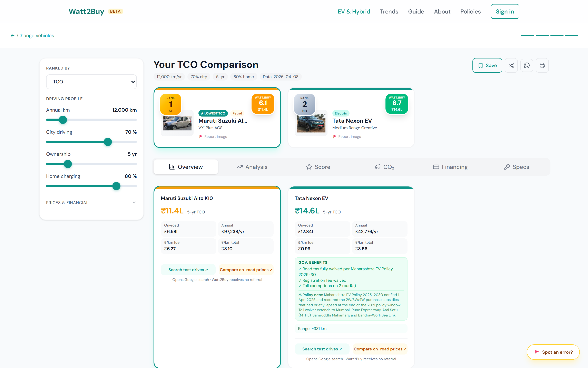Open Trends navigation item

[389, 11]
